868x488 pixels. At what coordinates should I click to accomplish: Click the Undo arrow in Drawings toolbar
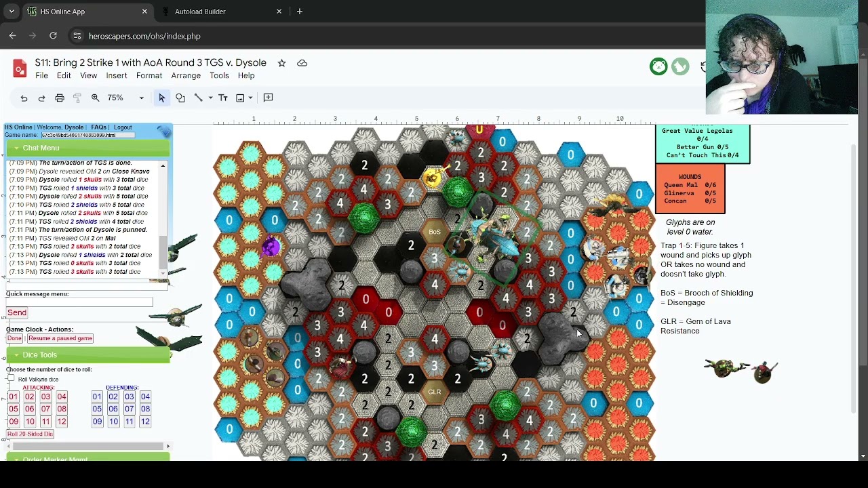[x=24, y=98]
